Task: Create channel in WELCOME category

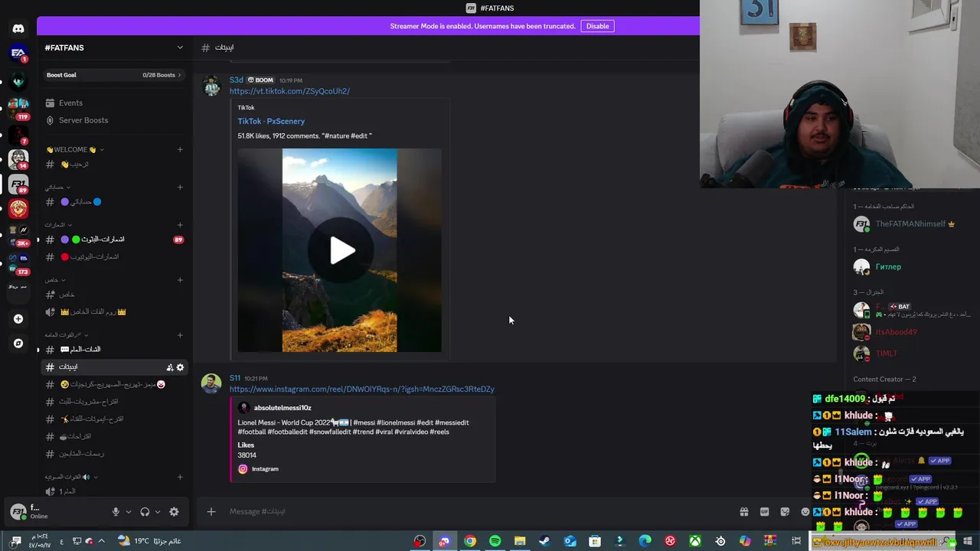Action: tap(180, 150)
